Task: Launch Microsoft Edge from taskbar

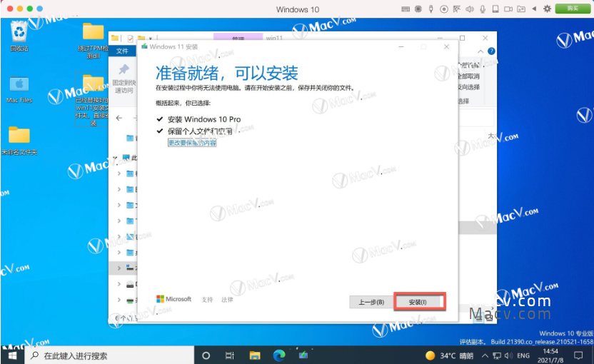Action: click(x=279, y=355)
